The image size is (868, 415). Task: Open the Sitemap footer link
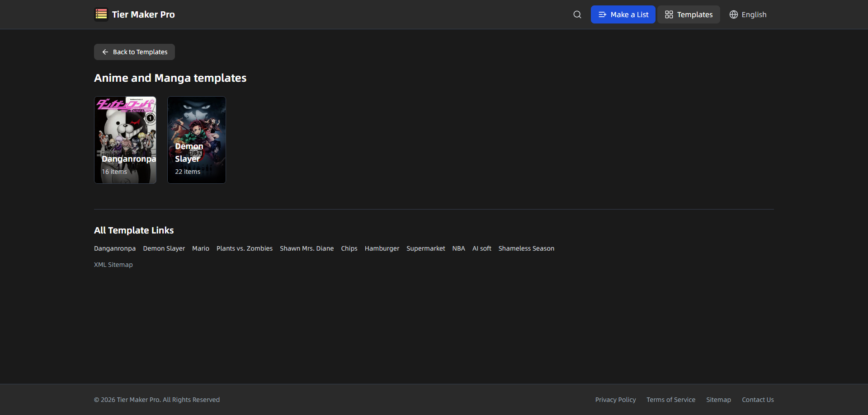tap(719, 400)
